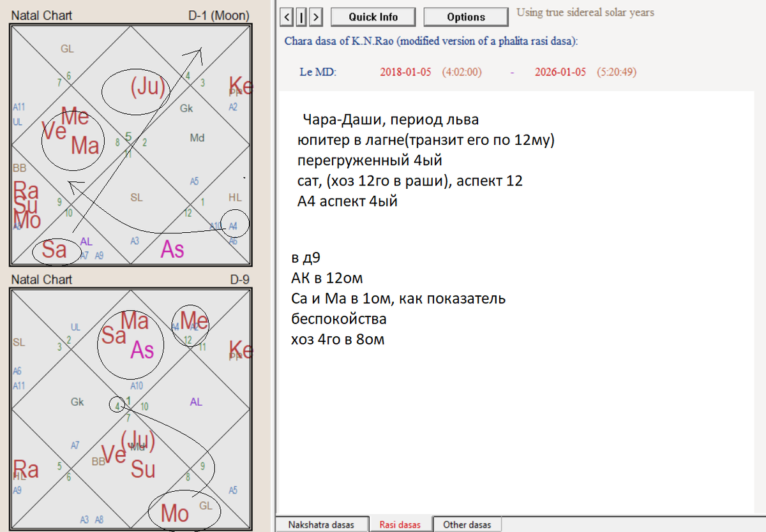This screenshot has width=766, height=532.
Task: Click the As ascendant in the D-1 chart
Action: tap(172, 249)
